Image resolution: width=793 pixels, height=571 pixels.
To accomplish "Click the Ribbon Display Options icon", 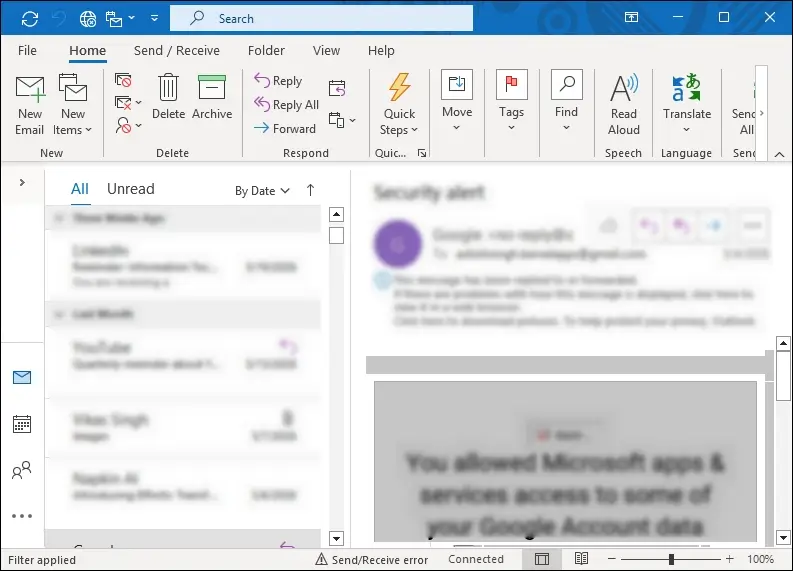I will coord(631,18).
